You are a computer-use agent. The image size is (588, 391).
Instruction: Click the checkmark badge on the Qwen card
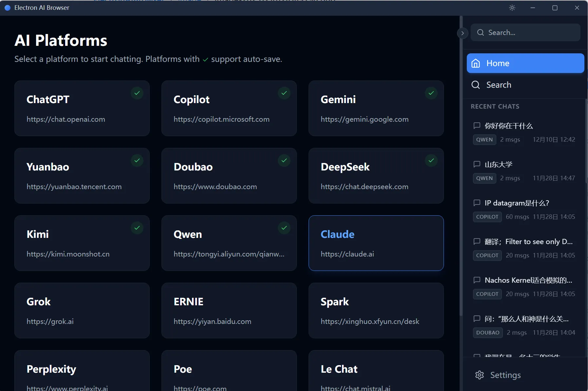click(x=284, y=228)
